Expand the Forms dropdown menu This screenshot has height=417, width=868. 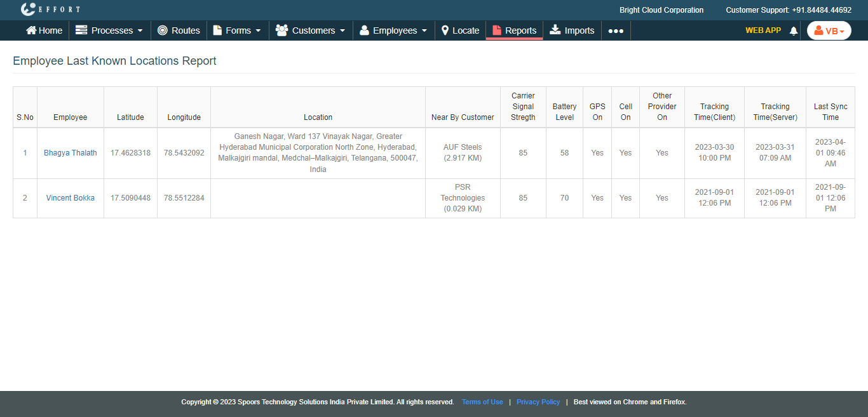[x=237, y=30]
